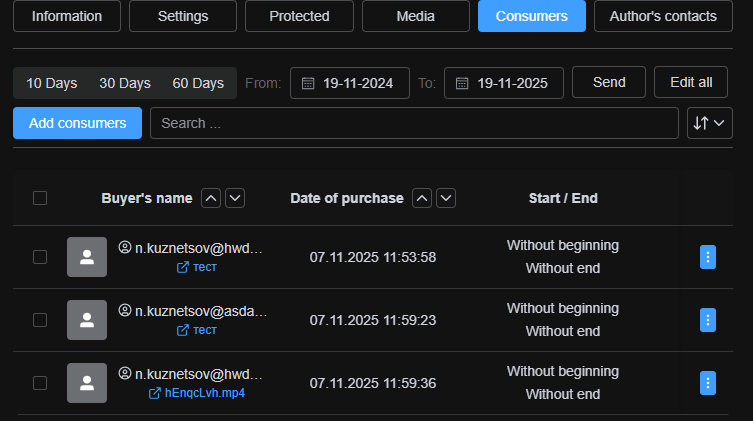Switch to the Settings tab
This screenshot has width=753, height=421.
click(183, 16)
